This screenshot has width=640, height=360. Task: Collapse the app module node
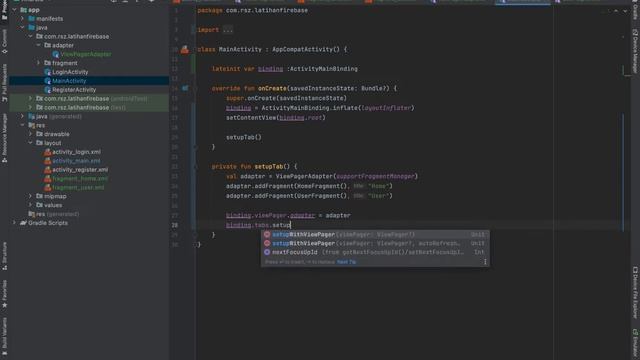pyautogui.click(x=15, y=10)
